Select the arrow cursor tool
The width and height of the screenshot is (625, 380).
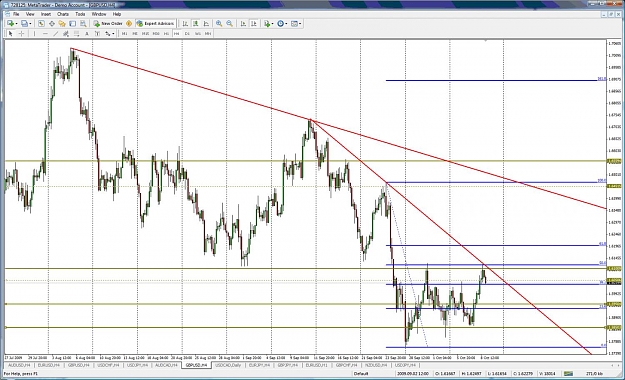pyautogui.click(x=11, y=33)
